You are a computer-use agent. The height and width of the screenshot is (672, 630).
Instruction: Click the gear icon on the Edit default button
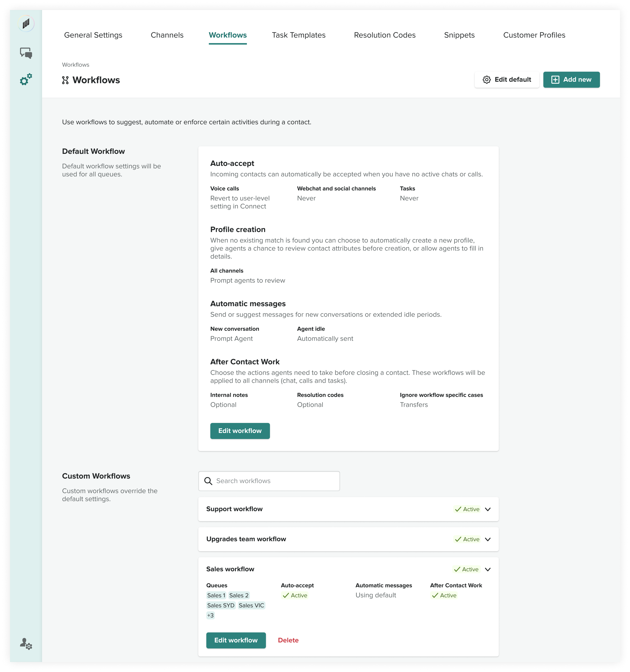(x=487, y=80)
